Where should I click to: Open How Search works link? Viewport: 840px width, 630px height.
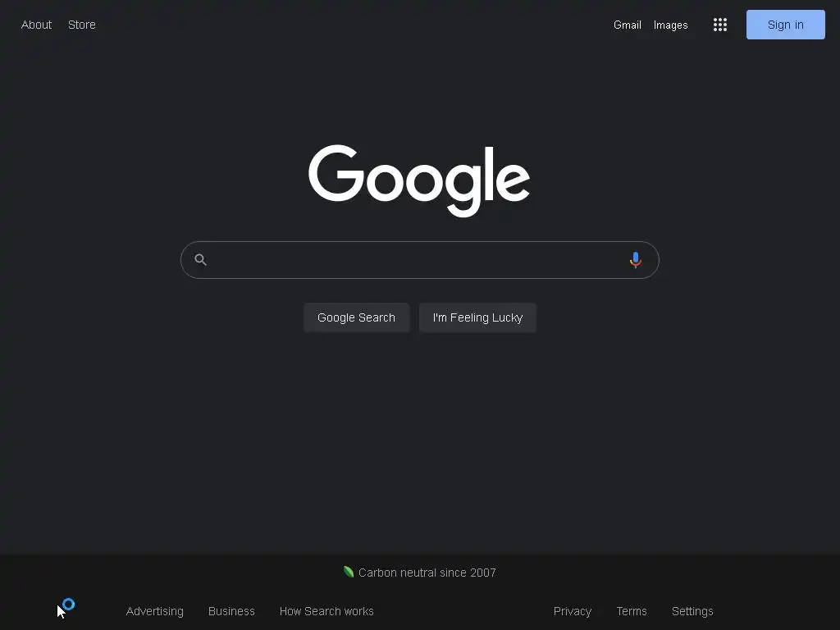(326, 611)
